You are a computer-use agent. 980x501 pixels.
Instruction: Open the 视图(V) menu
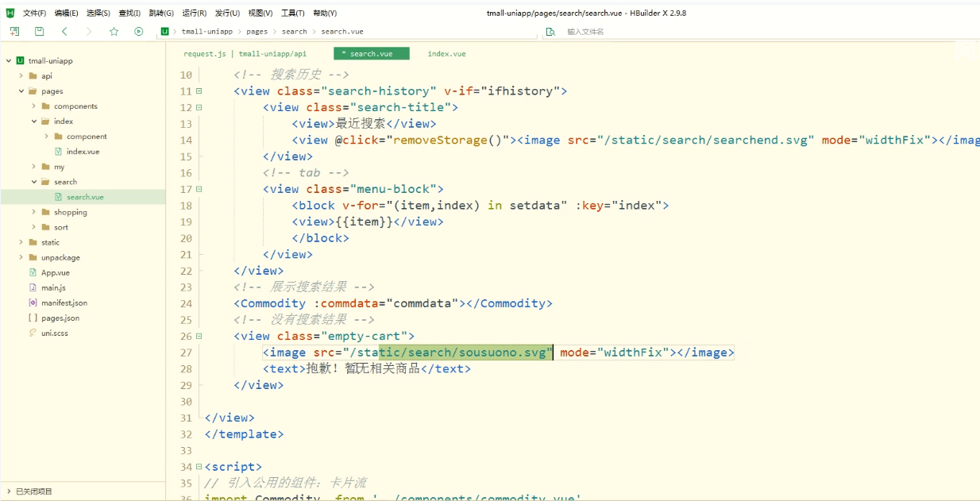click(260, 13)
